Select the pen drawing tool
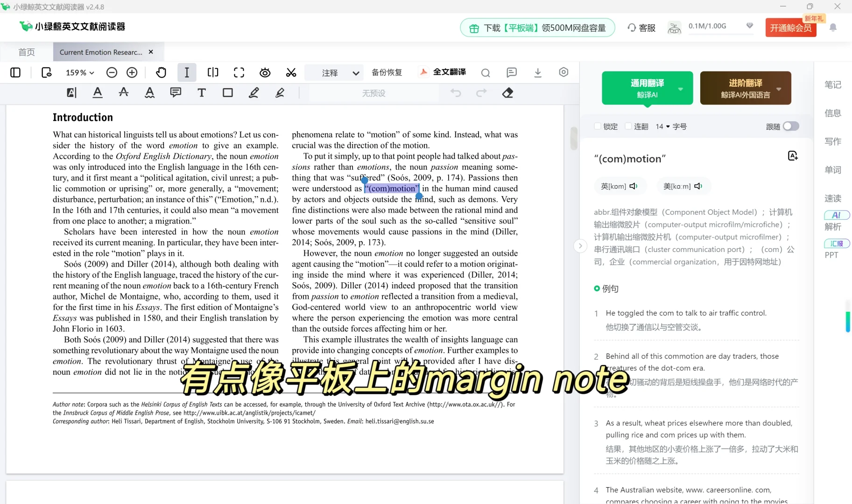Screen dimensions: 852x504 (x=253, y=92)
